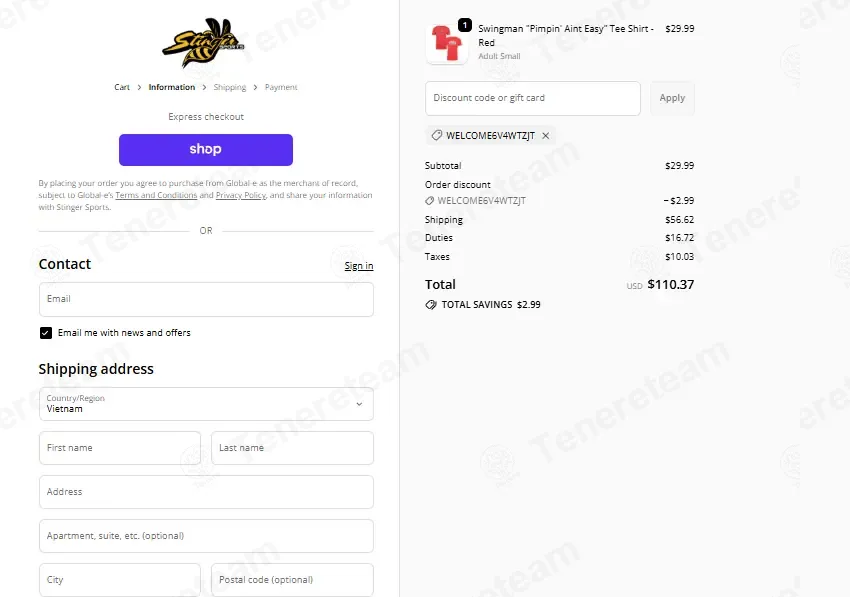Click the chevron arrow in the Country/Region field
Screen dimensions: 850x597
click(x=359, y=404)
